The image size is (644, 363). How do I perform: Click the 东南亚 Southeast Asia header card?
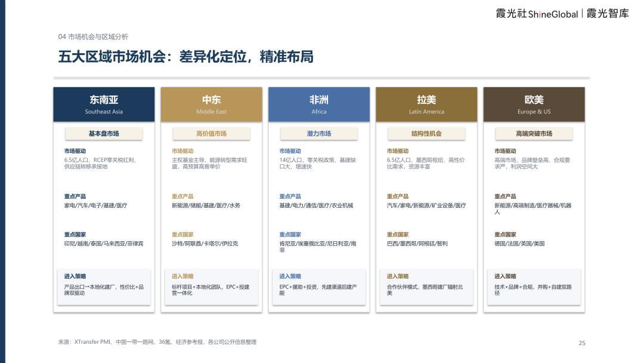(104, 104)
